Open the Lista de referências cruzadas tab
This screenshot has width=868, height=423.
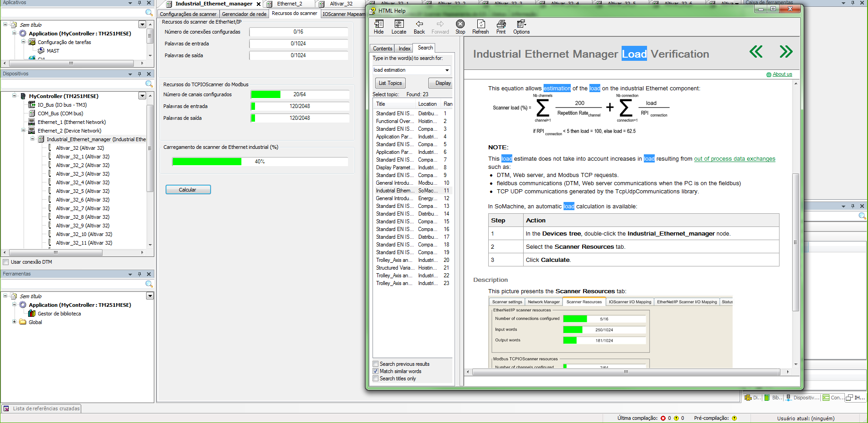point(41,408)
